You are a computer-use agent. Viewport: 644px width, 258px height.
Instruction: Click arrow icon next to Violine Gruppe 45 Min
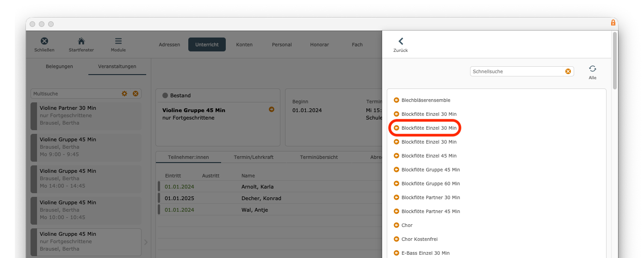[272, 109]
